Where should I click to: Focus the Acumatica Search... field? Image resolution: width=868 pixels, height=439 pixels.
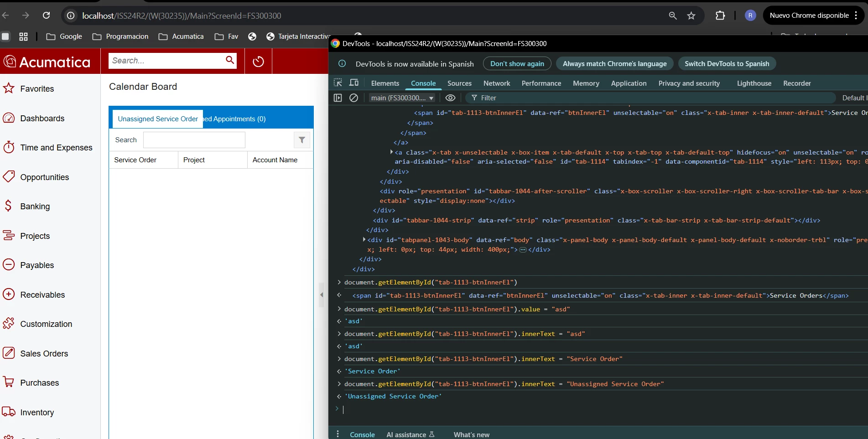[166, 61]
